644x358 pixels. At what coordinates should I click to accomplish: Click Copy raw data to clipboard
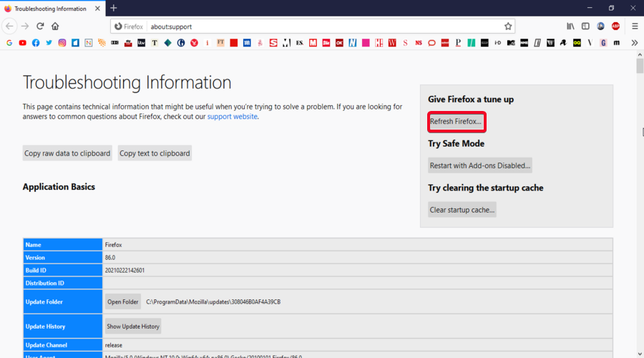point(67,153)
